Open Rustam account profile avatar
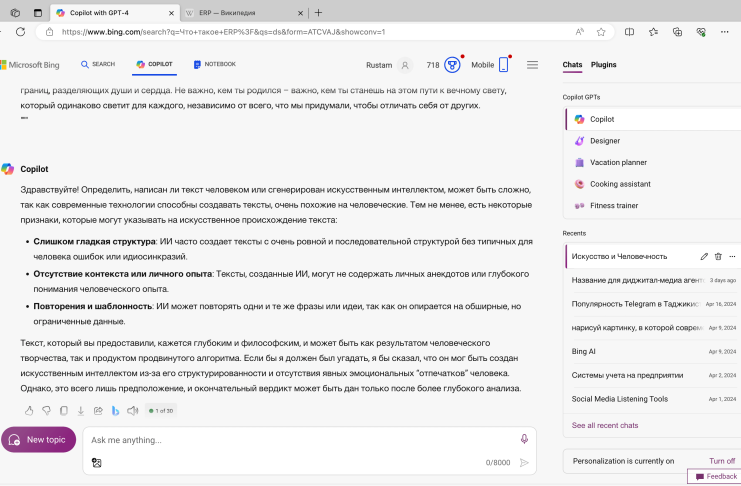 pos(405,65)
